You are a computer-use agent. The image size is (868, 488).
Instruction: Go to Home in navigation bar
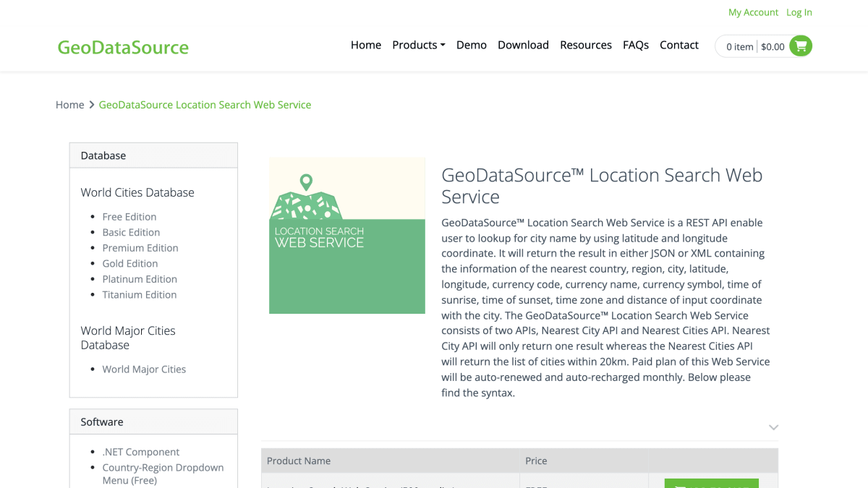point(366,45)
